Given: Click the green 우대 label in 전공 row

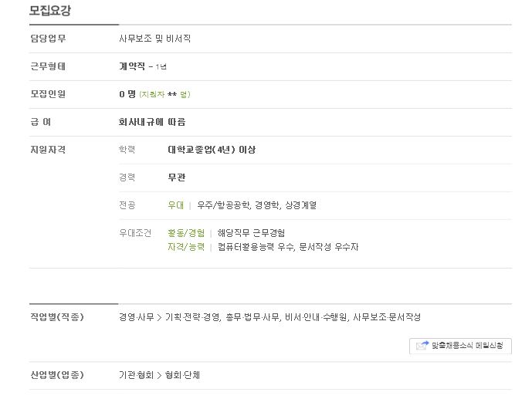Looking at the screenshot, I should pyautogui.click(x=176, y=205).
